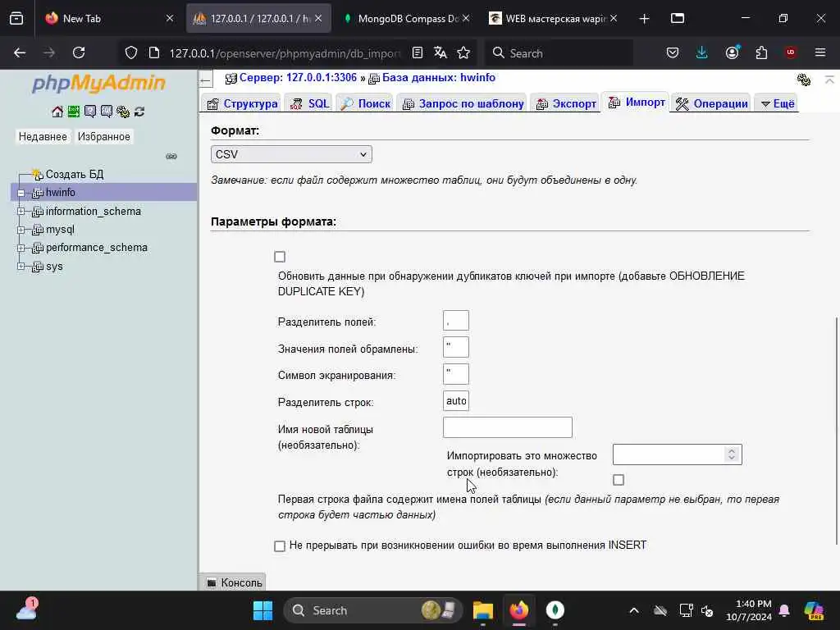
Task: Click the translate page icon
Action: (x=441, y=52)
